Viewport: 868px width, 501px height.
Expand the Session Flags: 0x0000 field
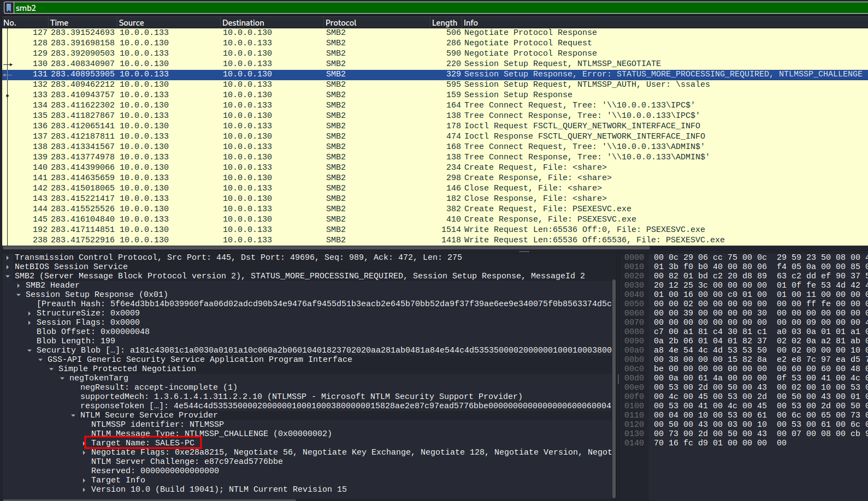point(29,323)
